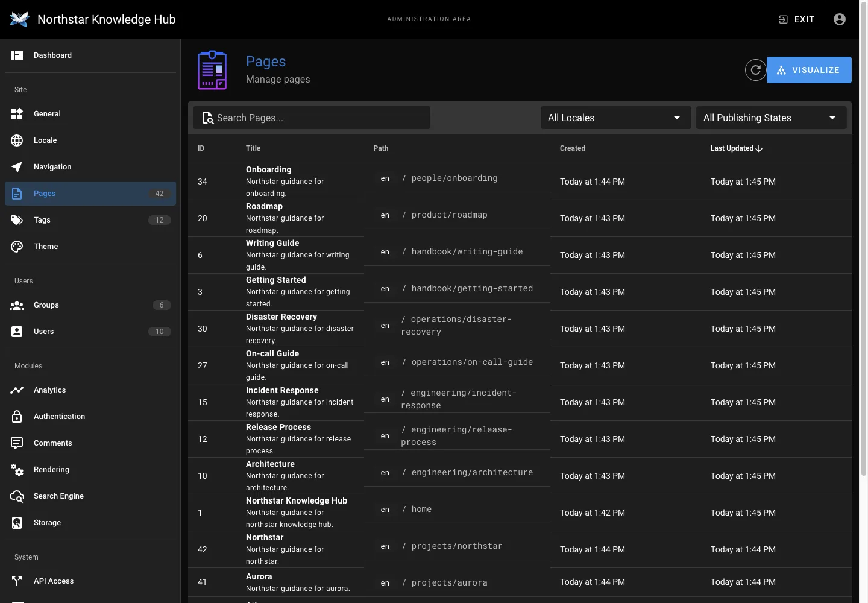
Task: Open the Analytics module label
Action: [50, 390]
